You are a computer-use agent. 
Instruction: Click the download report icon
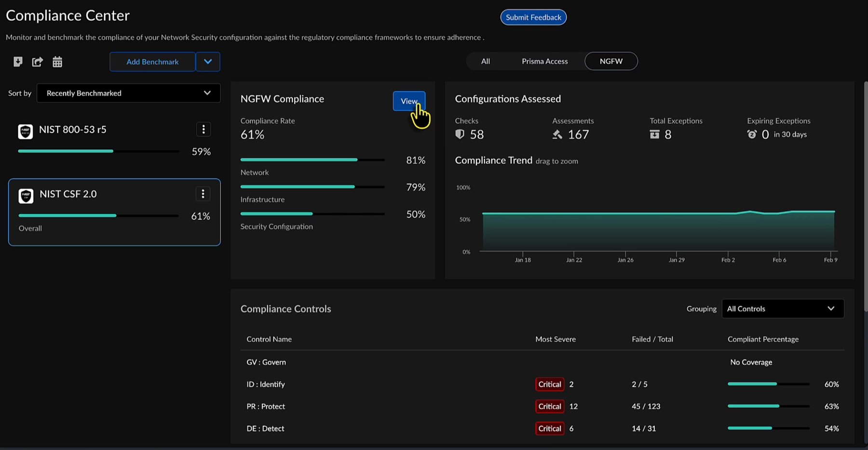(18, 62)
